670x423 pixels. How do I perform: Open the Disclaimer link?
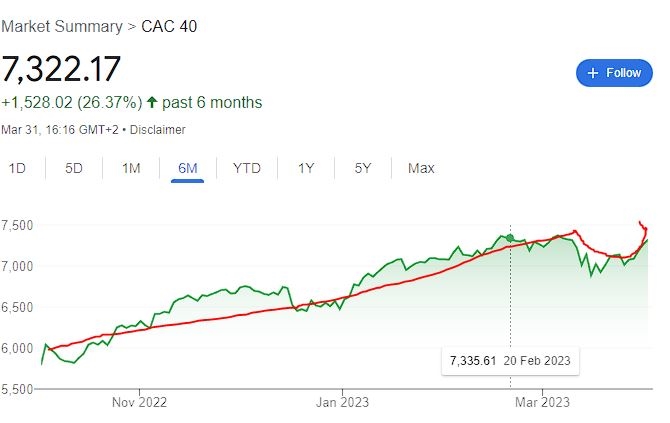tap(157, 129)
